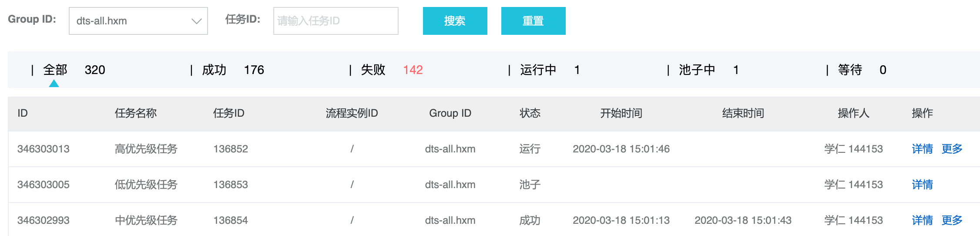Expand 更多 for the 中优先级任务 row

click(x=952, y=220)
